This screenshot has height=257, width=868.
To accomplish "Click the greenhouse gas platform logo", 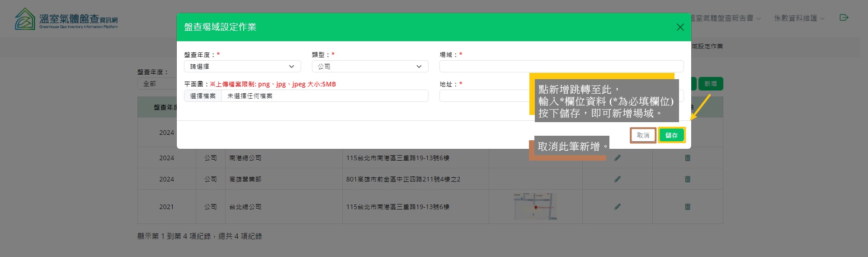I will coord(66,19).
